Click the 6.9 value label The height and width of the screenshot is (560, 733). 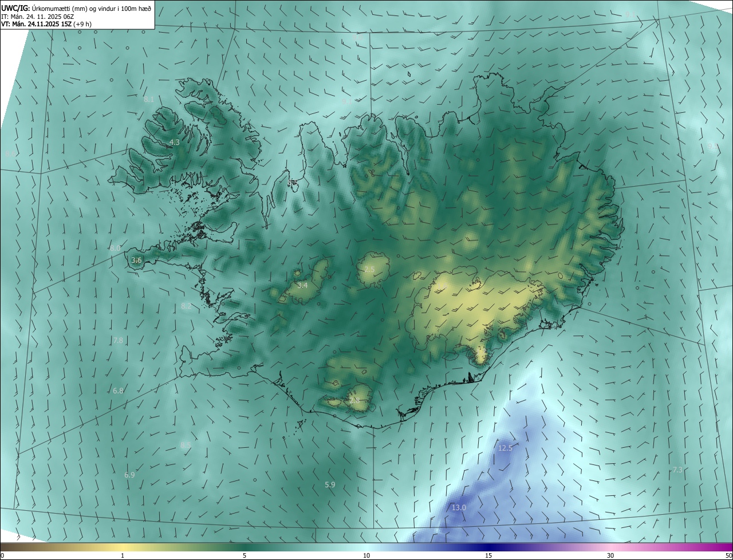[129, 475]
